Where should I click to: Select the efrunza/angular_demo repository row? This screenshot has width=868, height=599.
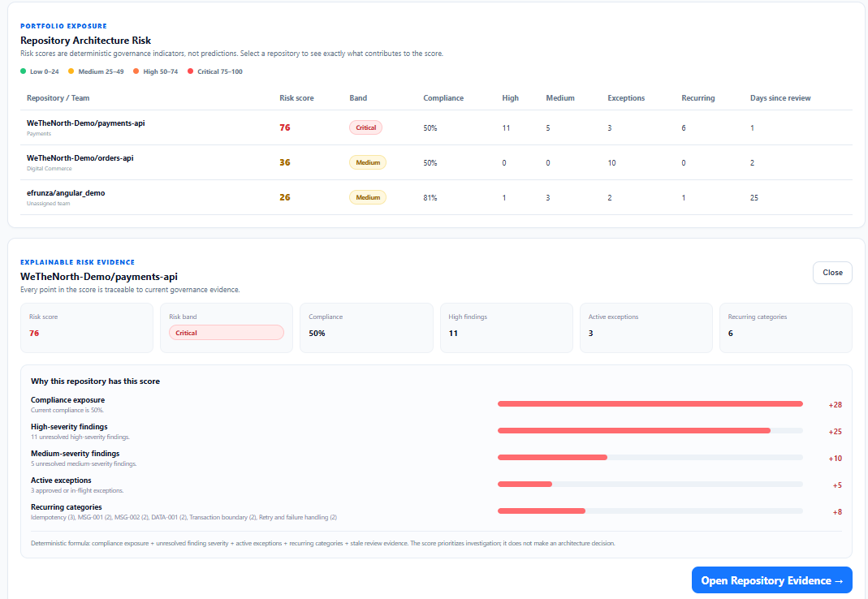pos(436,197)
